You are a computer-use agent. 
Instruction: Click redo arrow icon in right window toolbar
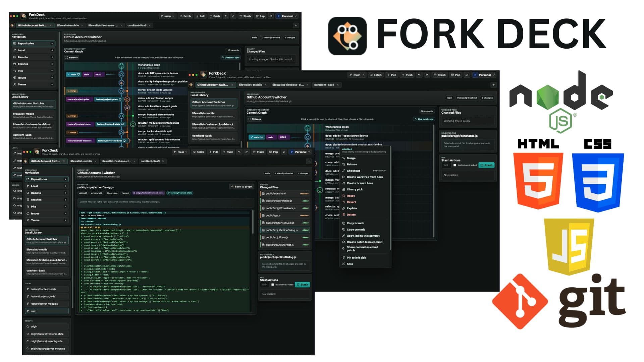427,75
